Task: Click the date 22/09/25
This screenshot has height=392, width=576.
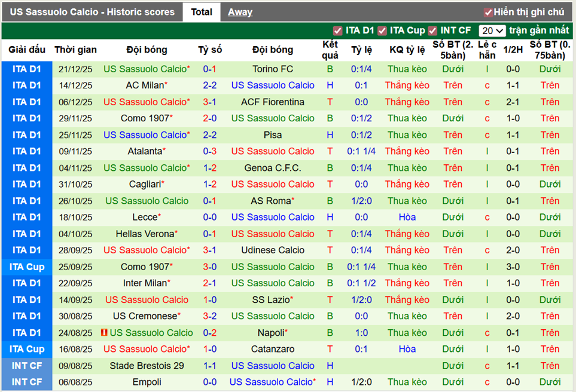Action: pyautogui.click(x=75, y=283)
